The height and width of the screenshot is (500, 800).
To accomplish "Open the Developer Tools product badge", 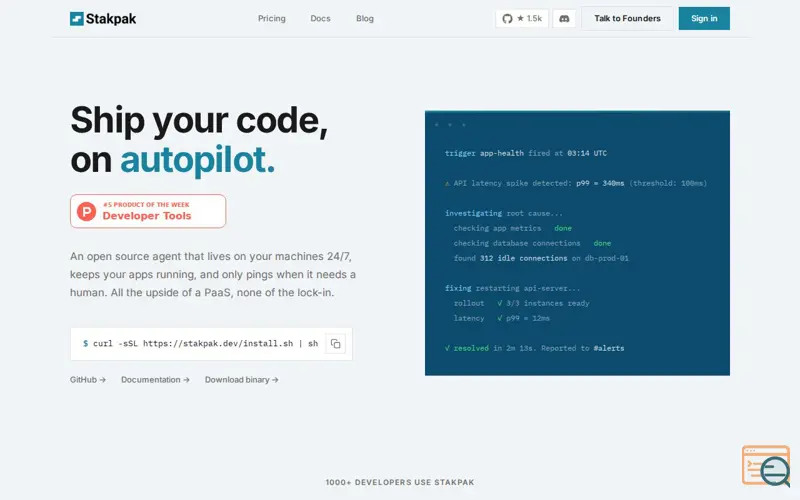I will click(148, 211).
